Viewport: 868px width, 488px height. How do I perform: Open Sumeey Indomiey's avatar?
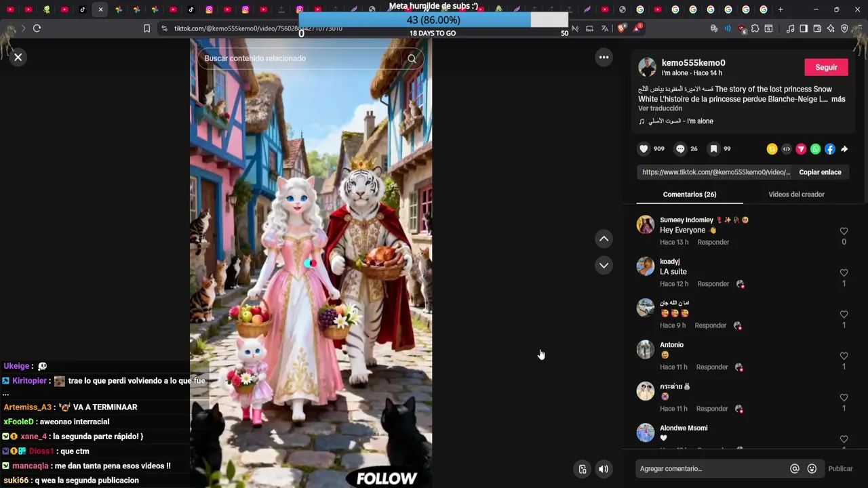(646, 224)
